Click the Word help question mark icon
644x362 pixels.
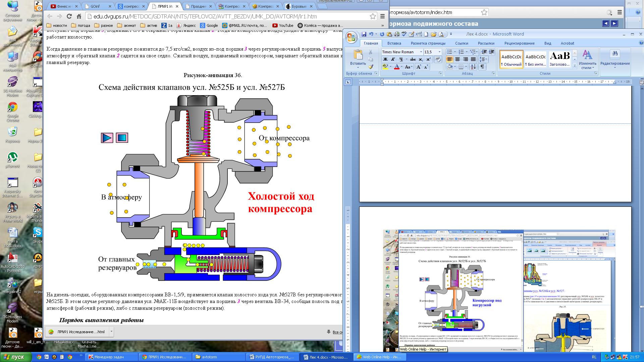(x=641, y=43)
